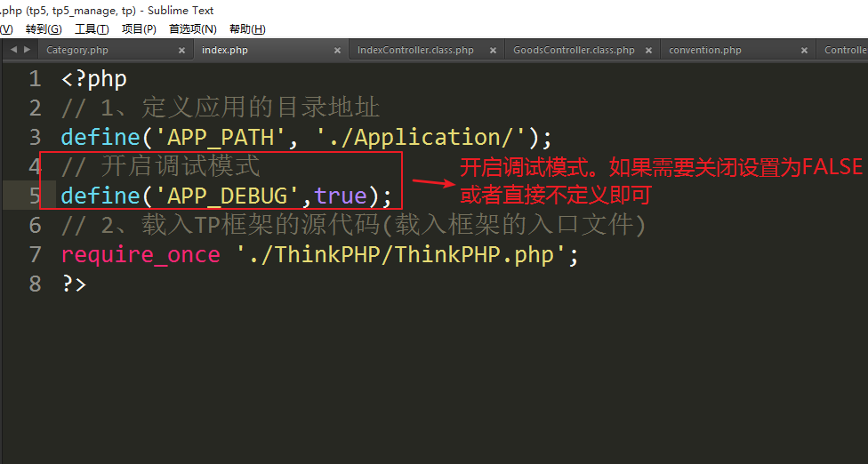
Task: Open the 转到(G) Goto menu
Action: pyautogui.click(x=44, y=29)
